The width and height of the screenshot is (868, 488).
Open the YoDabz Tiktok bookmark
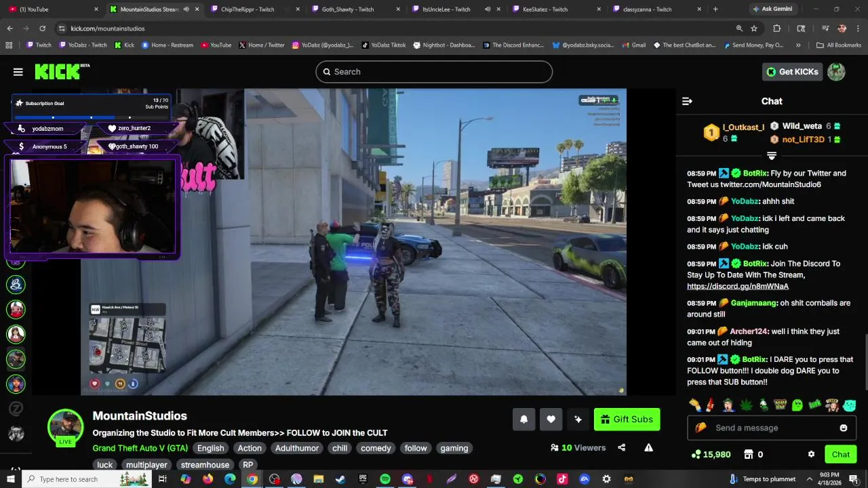click(x=383, y=45)
